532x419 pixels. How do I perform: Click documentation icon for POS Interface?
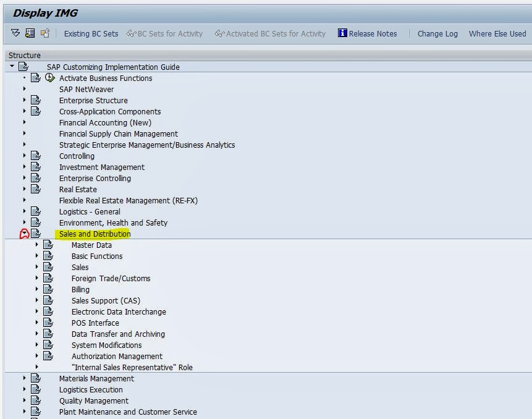pyautogui.click(x=48, y=323)
